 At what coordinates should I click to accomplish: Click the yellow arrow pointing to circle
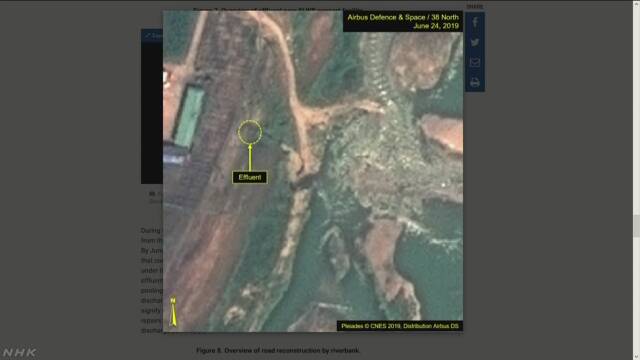[x=250, y=157]
